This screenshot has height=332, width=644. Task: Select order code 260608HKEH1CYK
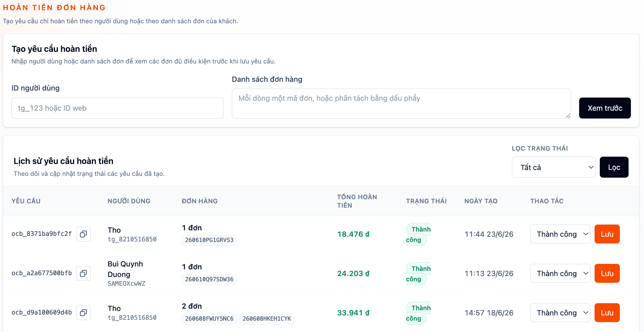[x=267, y=319]
